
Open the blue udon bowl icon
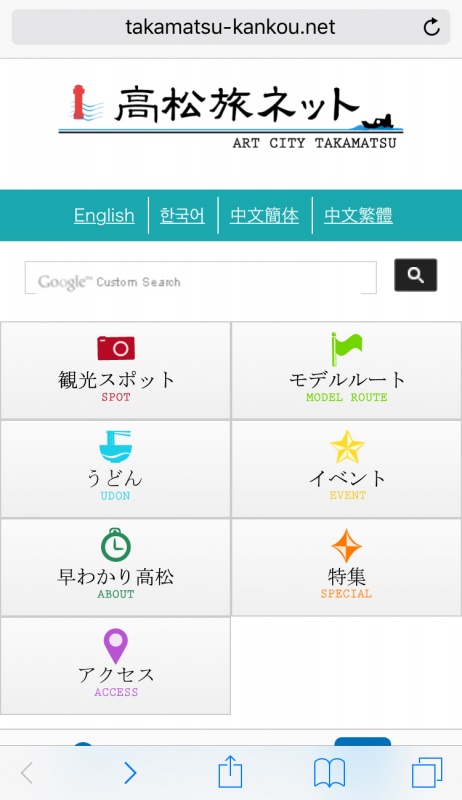pyautogui.click(x=115, y=446)
